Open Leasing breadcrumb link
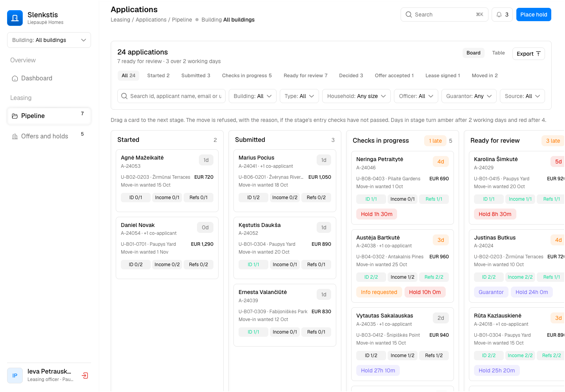The image size is (565, 392). coord(120,20)
